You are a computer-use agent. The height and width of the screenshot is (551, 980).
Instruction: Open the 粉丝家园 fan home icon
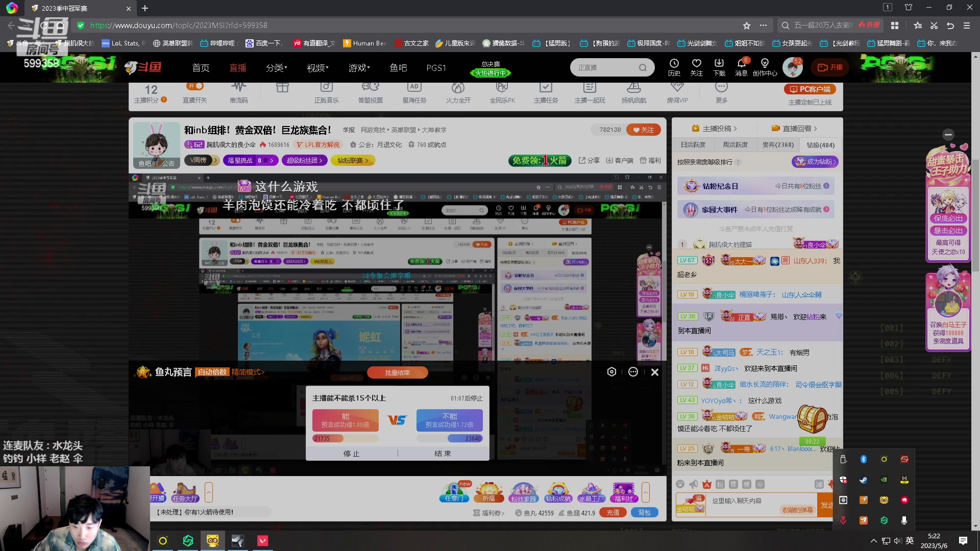pyautogui.click(x=523, y=492)
